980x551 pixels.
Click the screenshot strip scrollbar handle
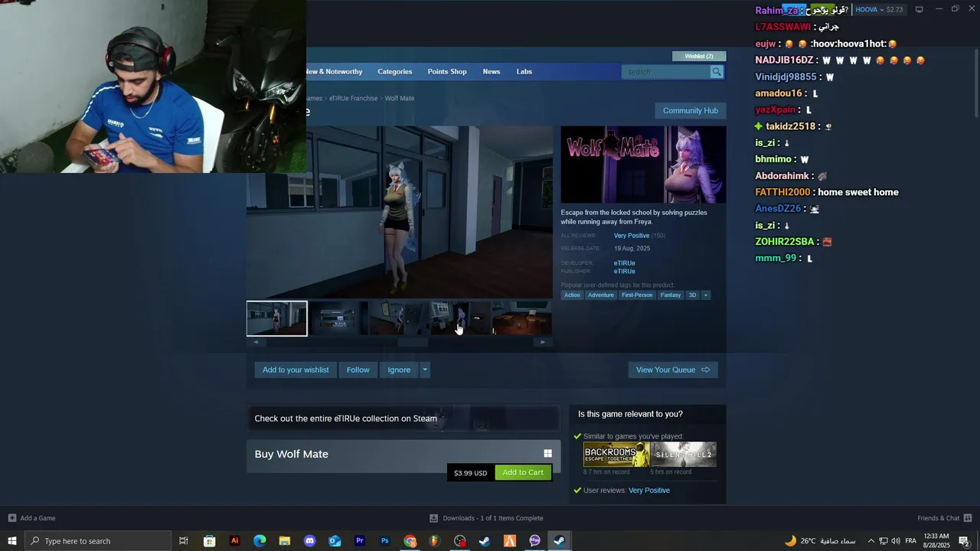413,343
